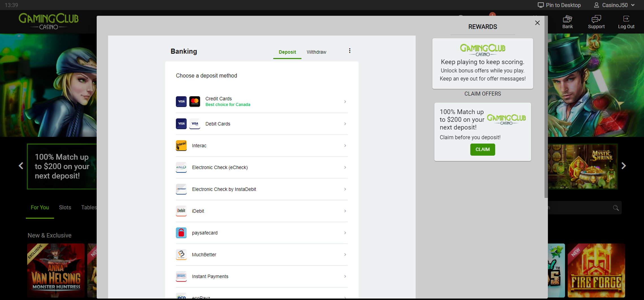Select Instant Payments method label
This screenshot has width=644, height=300.
click(210, 276)
